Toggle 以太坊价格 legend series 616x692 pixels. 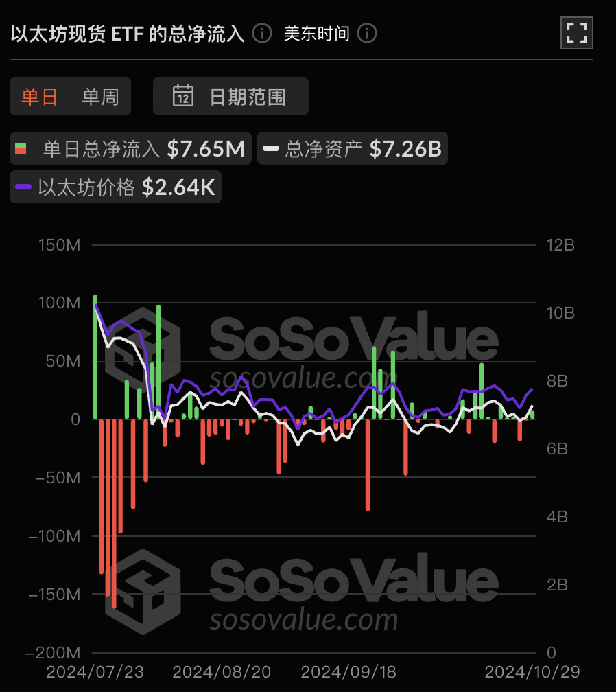115,187
